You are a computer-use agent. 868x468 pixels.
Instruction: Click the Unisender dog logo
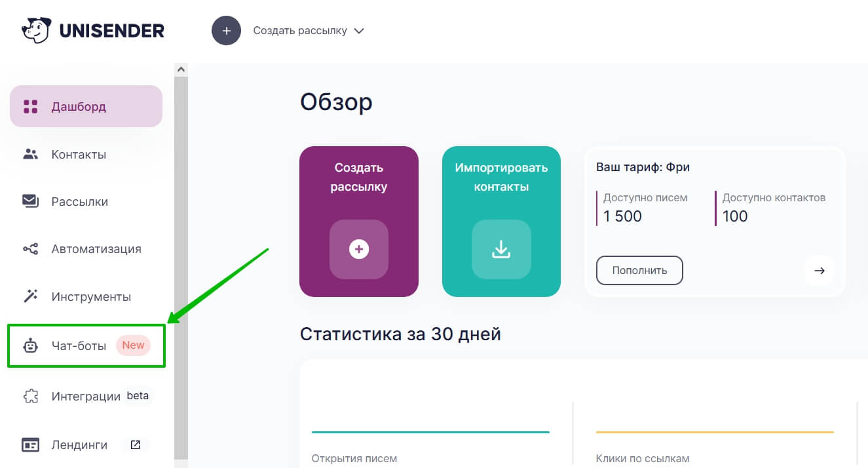pyautogui.click(x=37, y=29)
